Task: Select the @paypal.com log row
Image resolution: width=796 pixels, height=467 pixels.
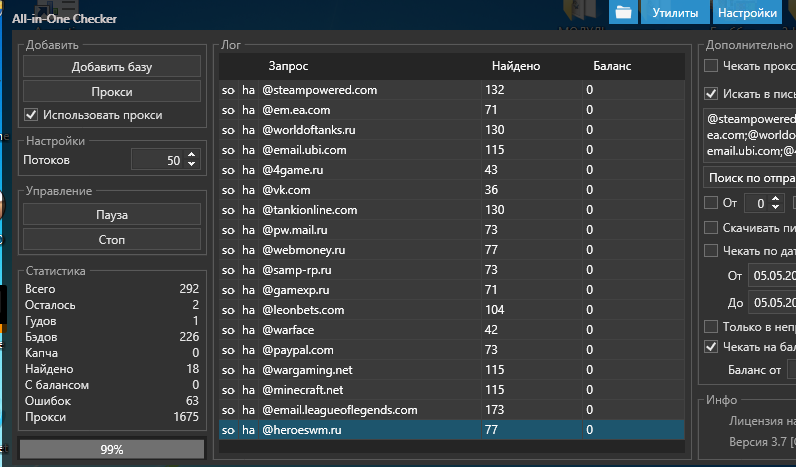Action: 452,350
